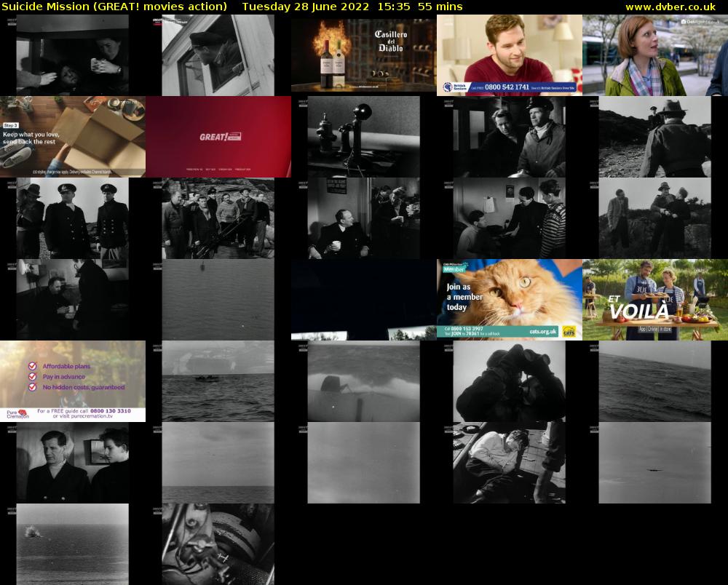728x585 pixels.
Task: Open the small boat on sea thumbnail
Action: click(218, 381)
